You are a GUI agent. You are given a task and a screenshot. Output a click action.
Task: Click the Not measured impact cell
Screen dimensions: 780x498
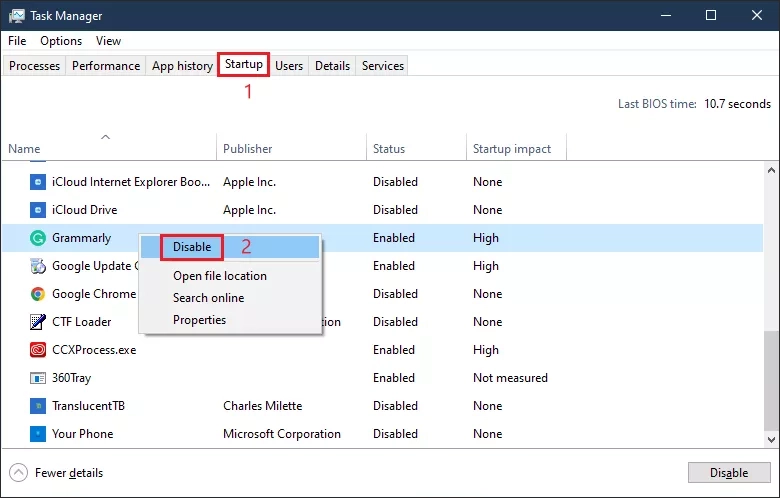pyautogui.click(x=510, y=378)
